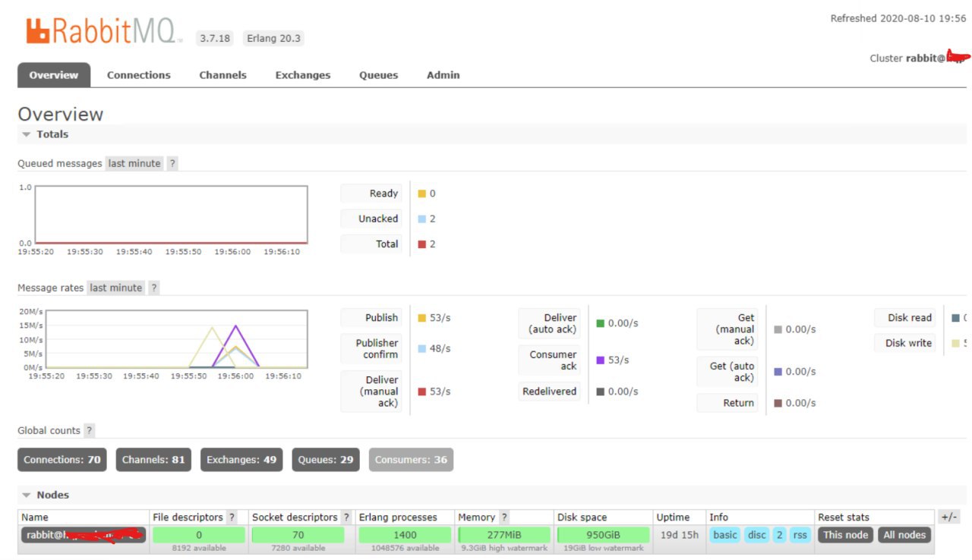This screenshot has width=972, height=560.
Task: Reset stats for This node
Action: point(845,535)
